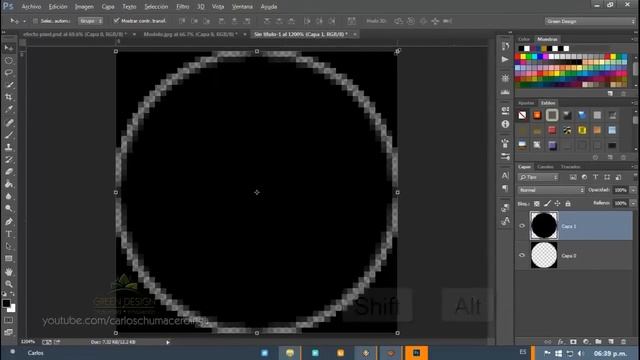Screen dimensions: 640x360
Task: Open the Opacidad dropdown arrow
Action: [633, 190]
